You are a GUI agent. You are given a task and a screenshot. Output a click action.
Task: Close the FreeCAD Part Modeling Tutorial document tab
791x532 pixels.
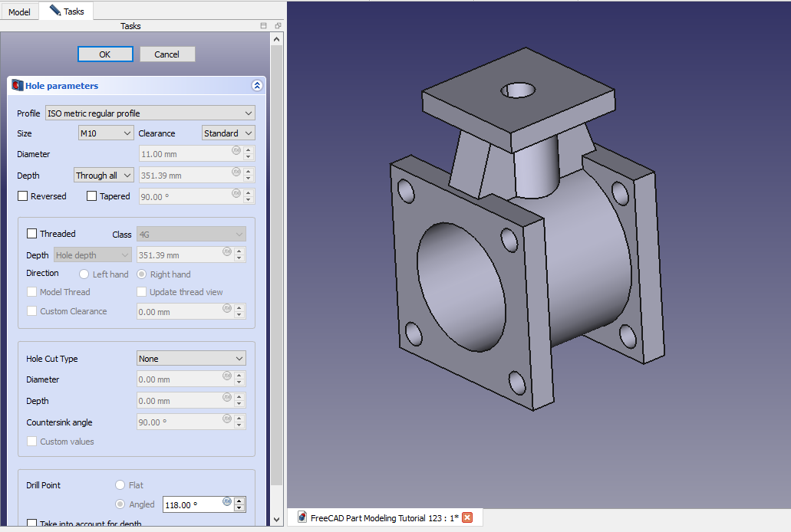(467, 517)
